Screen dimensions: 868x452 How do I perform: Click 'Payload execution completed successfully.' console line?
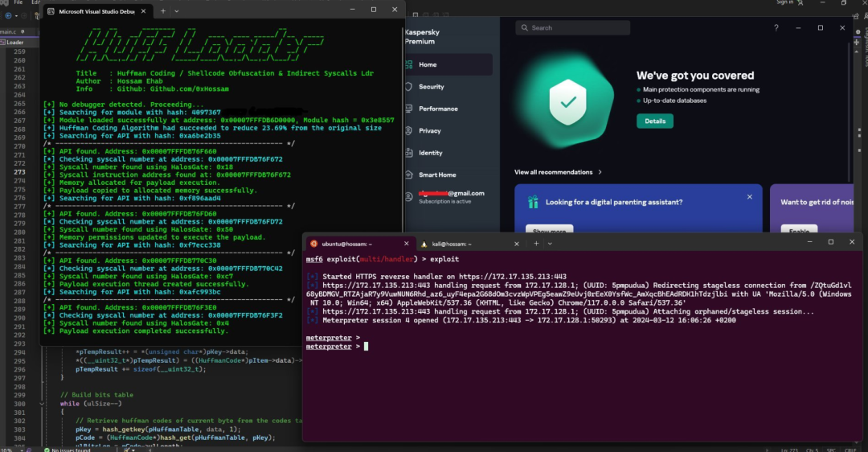pyautogui.click(x=136, y=331)
